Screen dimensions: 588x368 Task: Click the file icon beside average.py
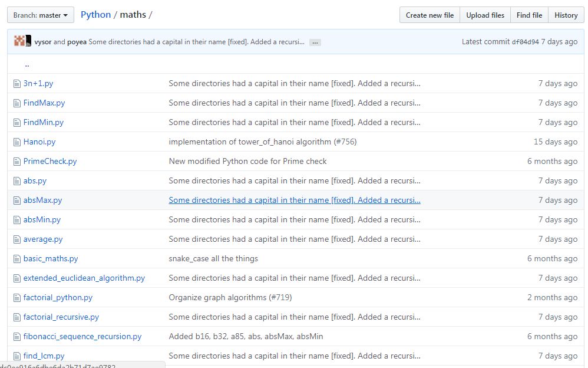pyautogui.click(x=17, y=239)
